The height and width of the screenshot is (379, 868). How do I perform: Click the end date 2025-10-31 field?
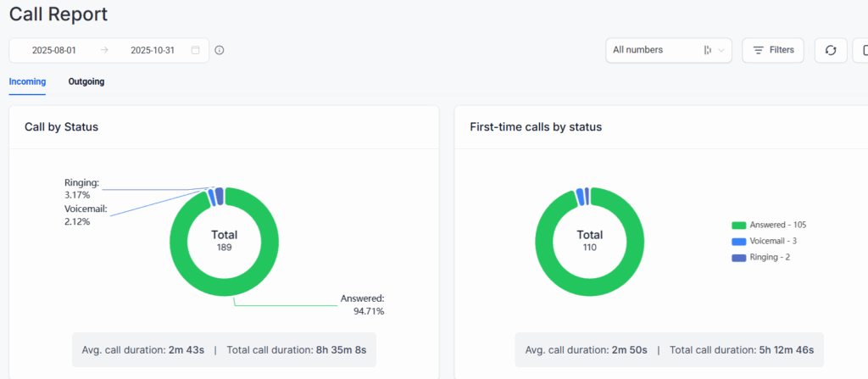153,50
